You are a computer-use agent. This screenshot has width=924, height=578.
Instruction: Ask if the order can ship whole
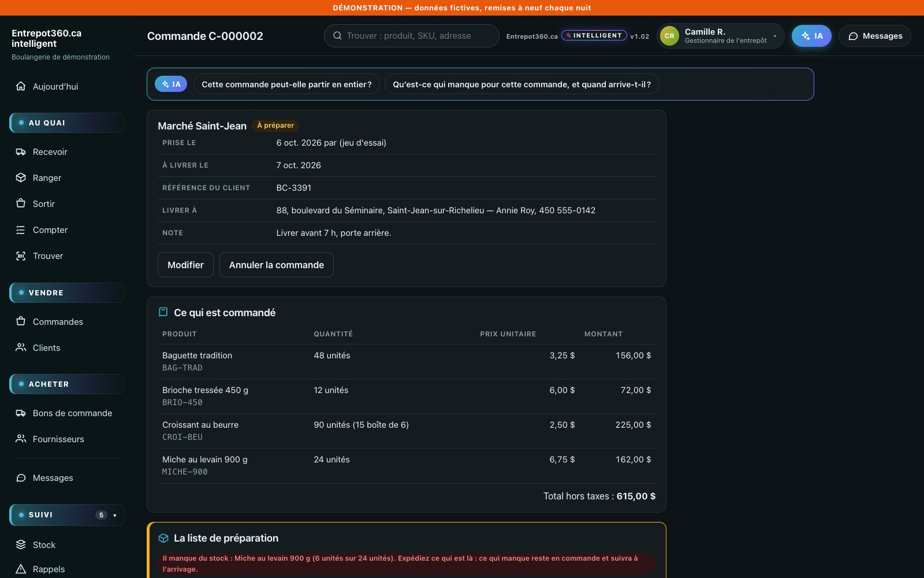(286, 84)
